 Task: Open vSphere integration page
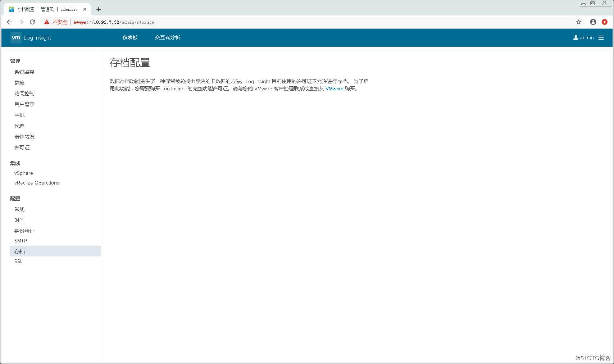[24, 173]
